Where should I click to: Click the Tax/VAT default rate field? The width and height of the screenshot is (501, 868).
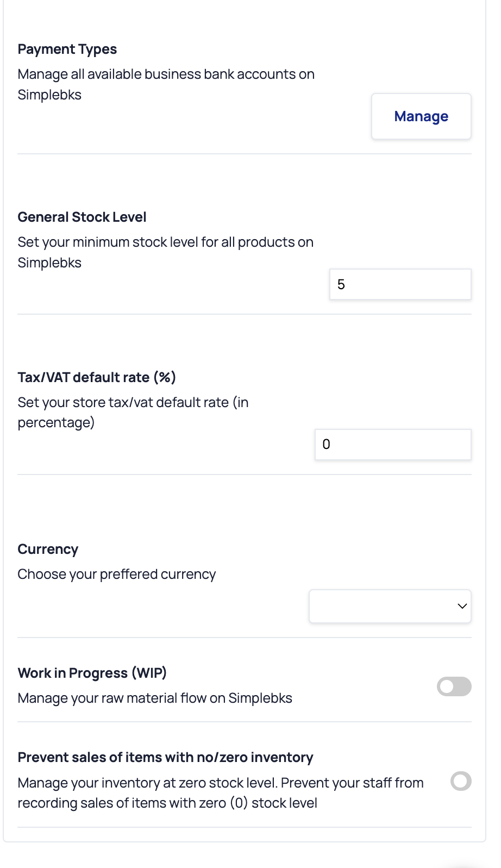pos(392,444)
